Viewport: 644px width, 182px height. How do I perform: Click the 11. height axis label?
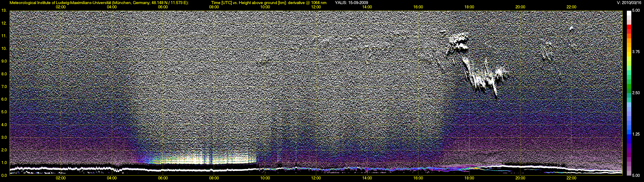(x=4, y=36)
